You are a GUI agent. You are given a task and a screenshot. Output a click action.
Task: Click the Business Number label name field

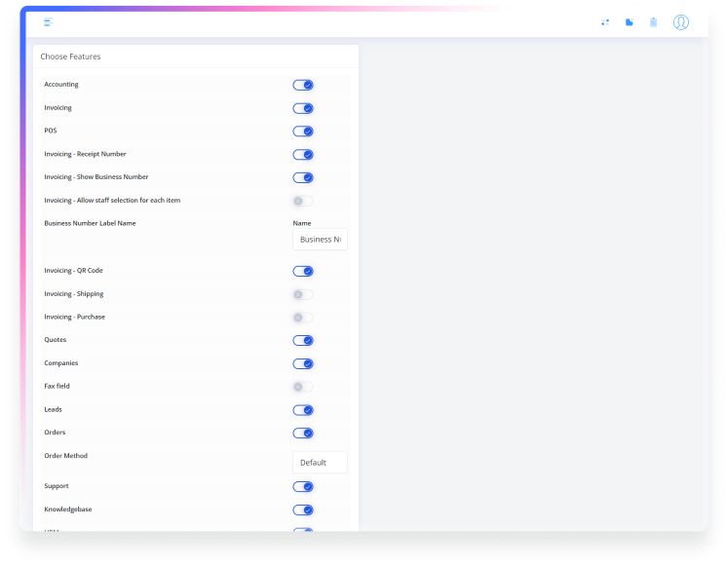click(x=320, y=240)
